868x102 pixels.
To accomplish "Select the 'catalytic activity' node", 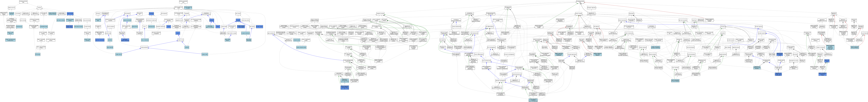I will [x=11, y=8].
